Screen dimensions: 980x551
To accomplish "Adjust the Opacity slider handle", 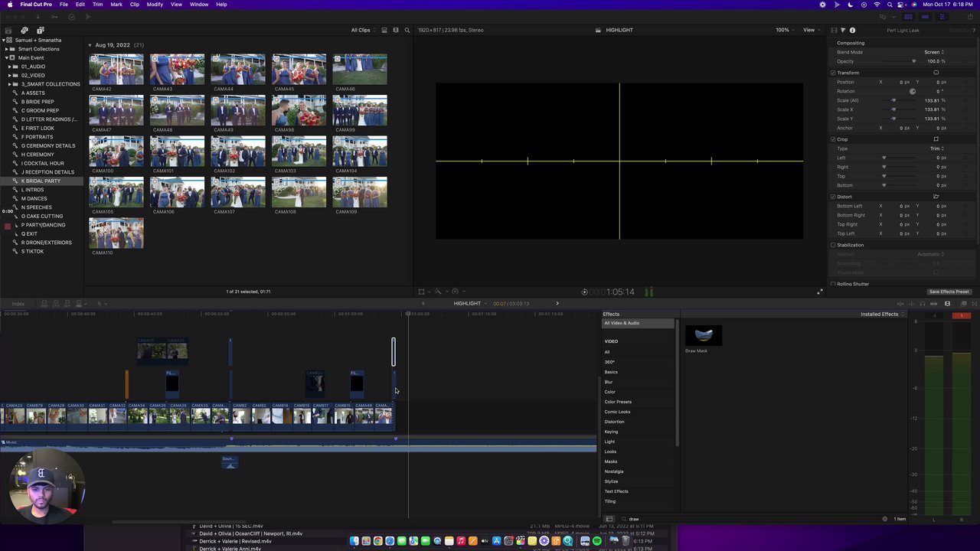I will [x=913, y=61].
